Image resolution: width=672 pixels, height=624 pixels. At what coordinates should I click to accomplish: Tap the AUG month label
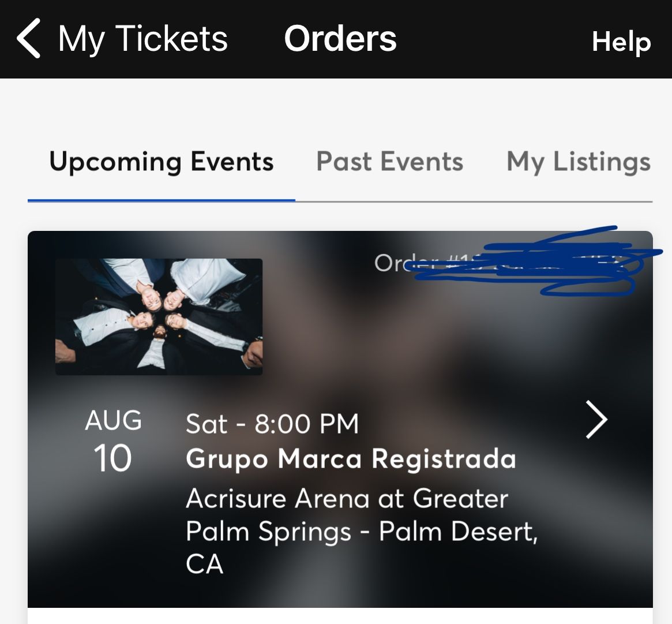click(113, 421)
